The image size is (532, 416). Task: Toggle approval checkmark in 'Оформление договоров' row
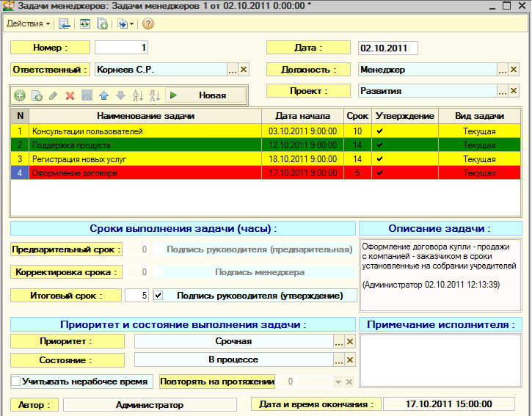click(379, 173)
